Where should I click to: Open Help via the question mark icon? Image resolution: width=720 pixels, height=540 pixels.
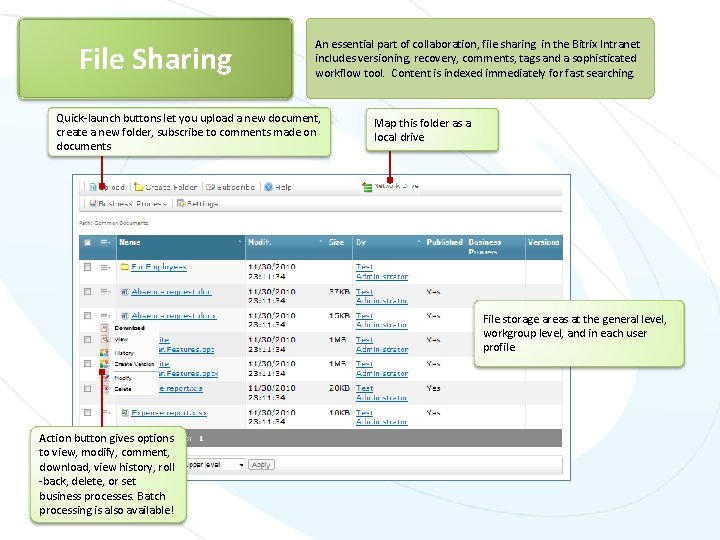269,187
